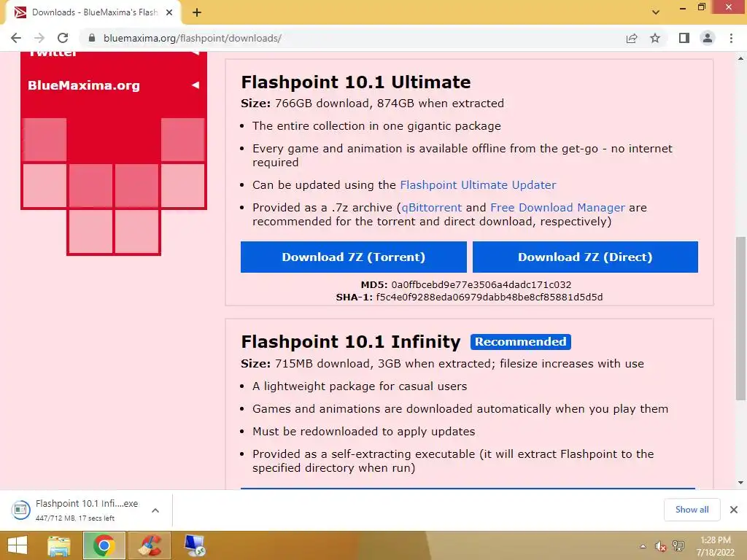The width and height of the screenshot is (747, 560).
Task: Open the Flashpoint Ultimate Updater link
Action: pos(478,184)
